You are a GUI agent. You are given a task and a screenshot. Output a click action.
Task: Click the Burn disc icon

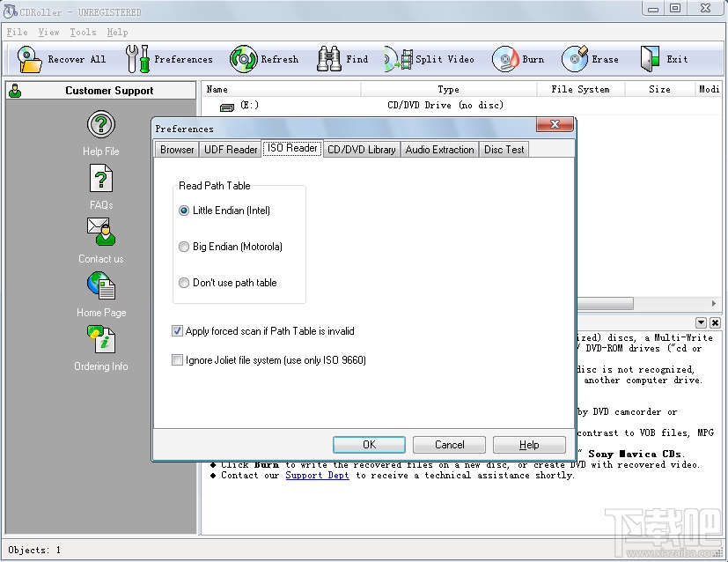pos(505,59)
